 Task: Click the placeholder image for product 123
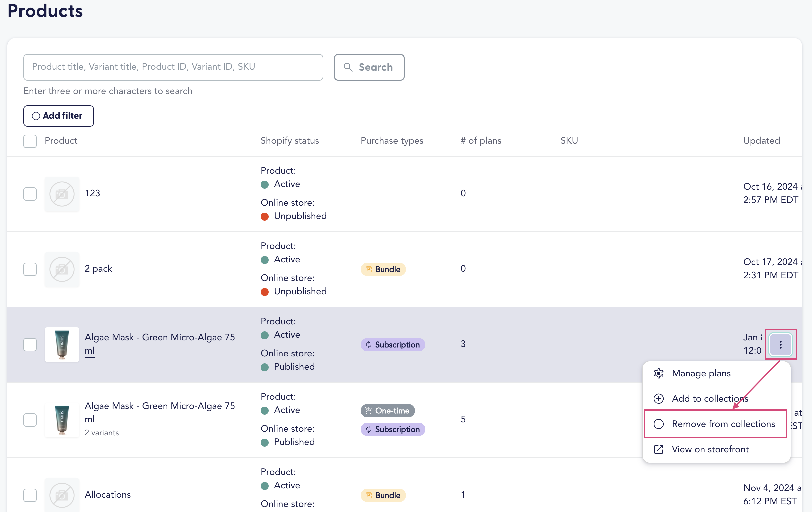[x=62, y=194]
